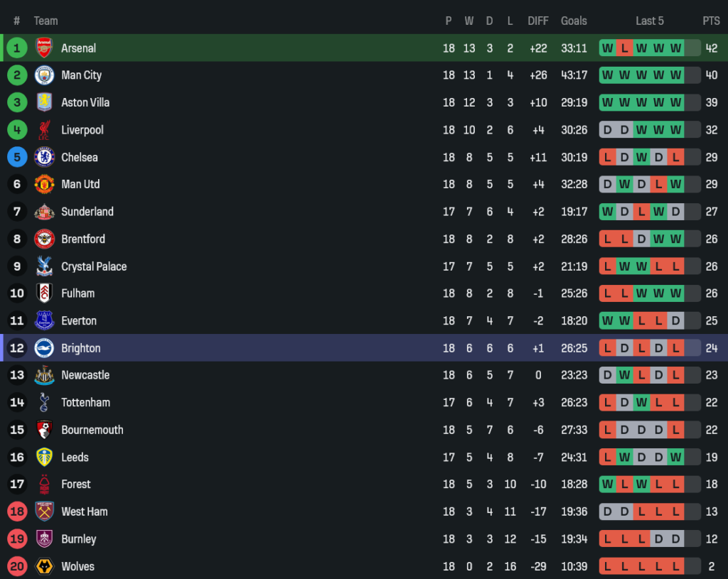Click the Everton club crest
728x579 pixels.
click(44, 321)
